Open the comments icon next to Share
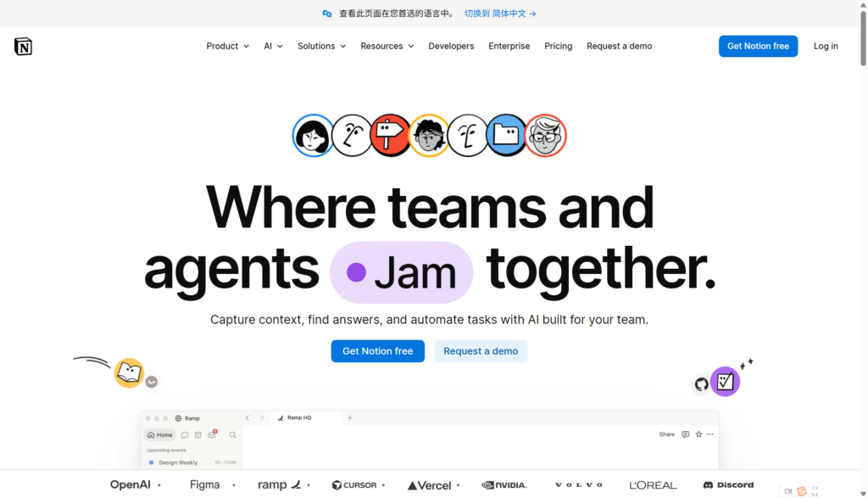Viewport: 868px width, 498px height. pos(685,434)
